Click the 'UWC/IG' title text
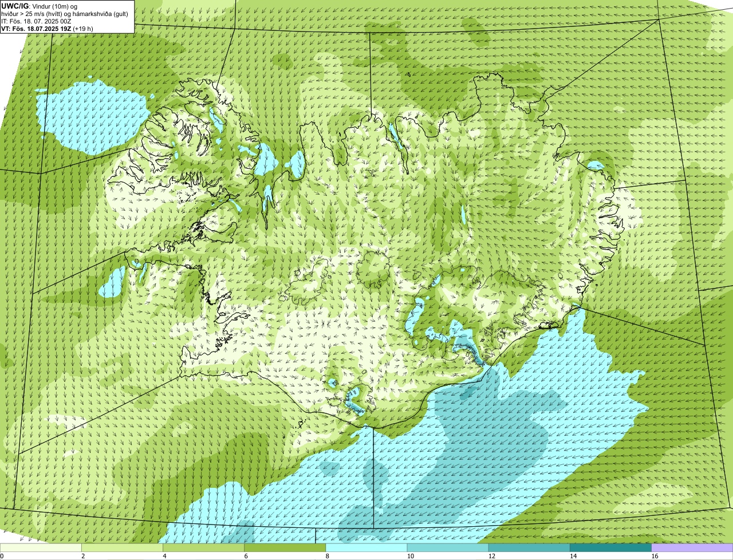This screenshot has height=560, width=733. tap(14, 6)
